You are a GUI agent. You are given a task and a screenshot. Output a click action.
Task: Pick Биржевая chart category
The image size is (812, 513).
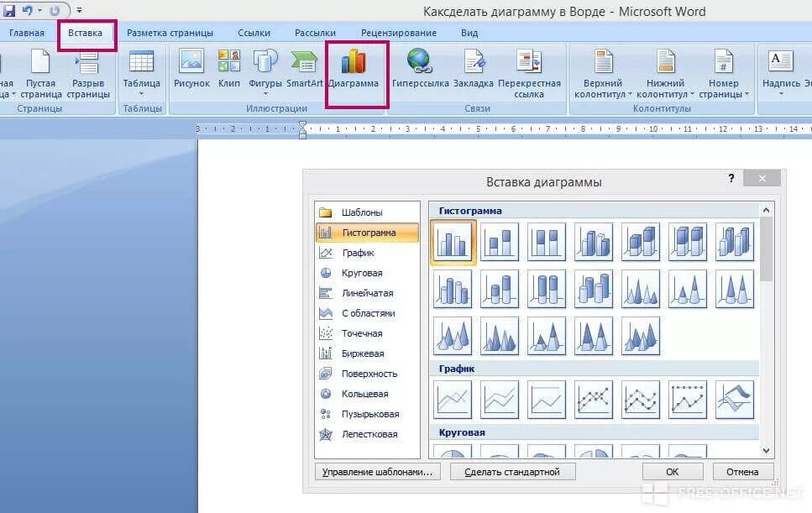click(367, 353)
